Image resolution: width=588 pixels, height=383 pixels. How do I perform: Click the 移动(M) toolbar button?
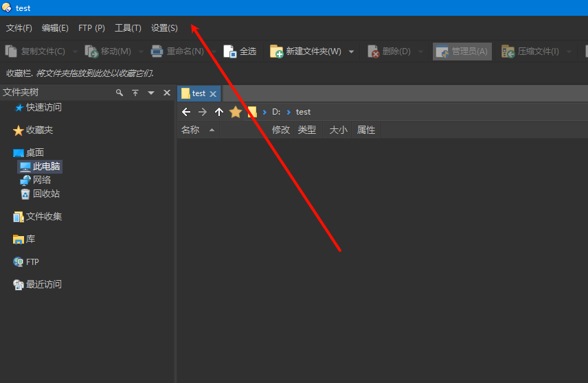click(x=108, y=51)
